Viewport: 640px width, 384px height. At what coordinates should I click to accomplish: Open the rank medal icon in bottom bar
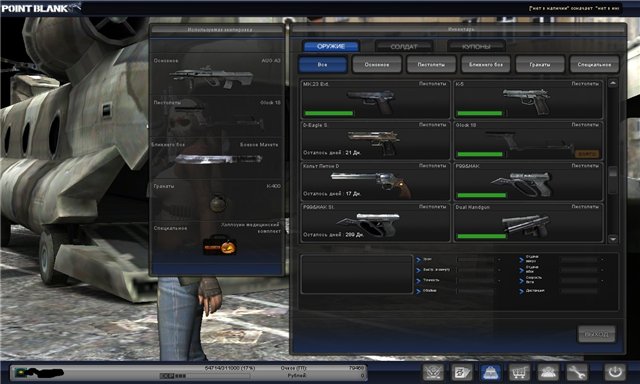tap(433, 372)
